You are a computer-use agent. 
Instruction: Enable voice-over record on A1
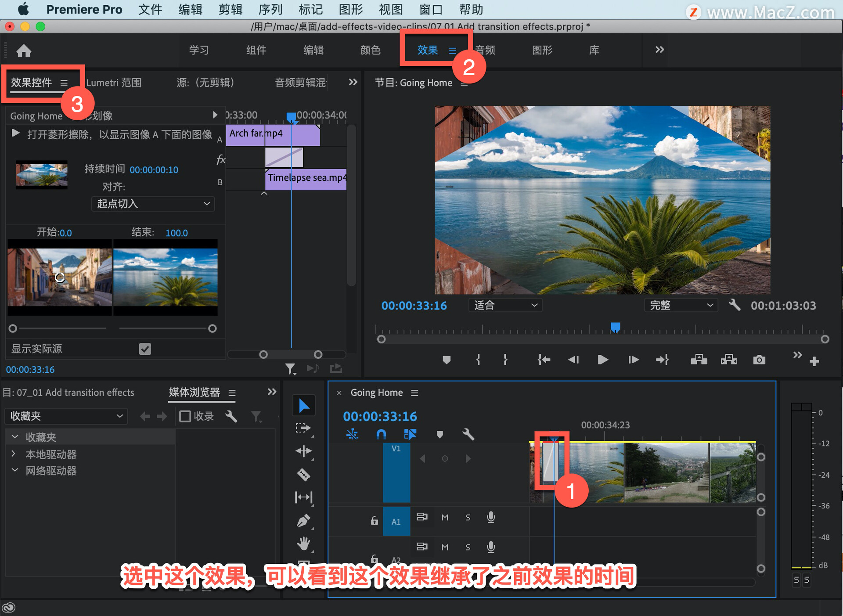pyautogui.click(x=491, y=517)
